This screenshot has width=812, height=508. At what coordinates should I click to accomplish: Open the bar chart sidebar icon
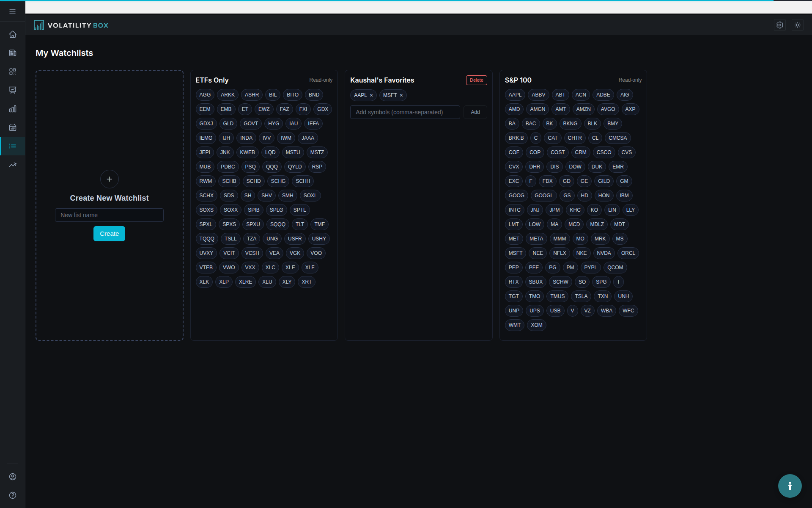[13, 109]
